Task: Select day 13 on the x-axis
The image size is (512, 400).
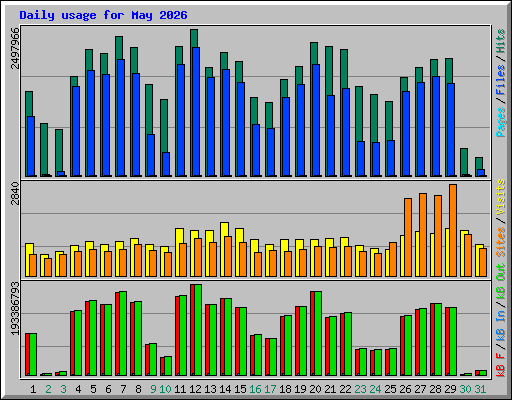Action: point(210,389)
